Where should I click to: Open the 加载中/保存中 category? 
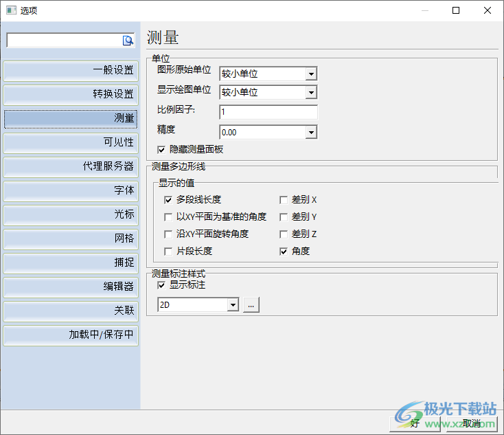point(71,335)
